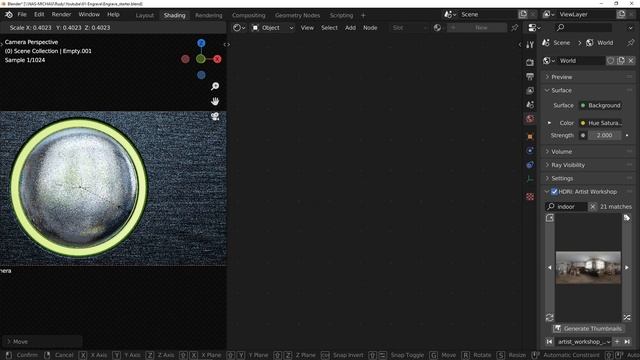This screenshot has height=360, width=640.
Task: Open the material Slot dropdown
Action: pos(409,28)
